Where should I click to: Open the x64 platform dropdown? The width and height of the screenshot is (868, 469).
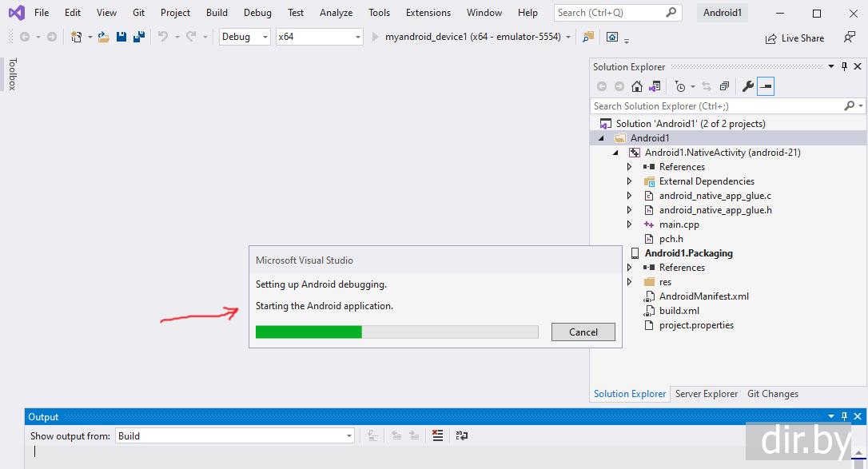(319, 37)
